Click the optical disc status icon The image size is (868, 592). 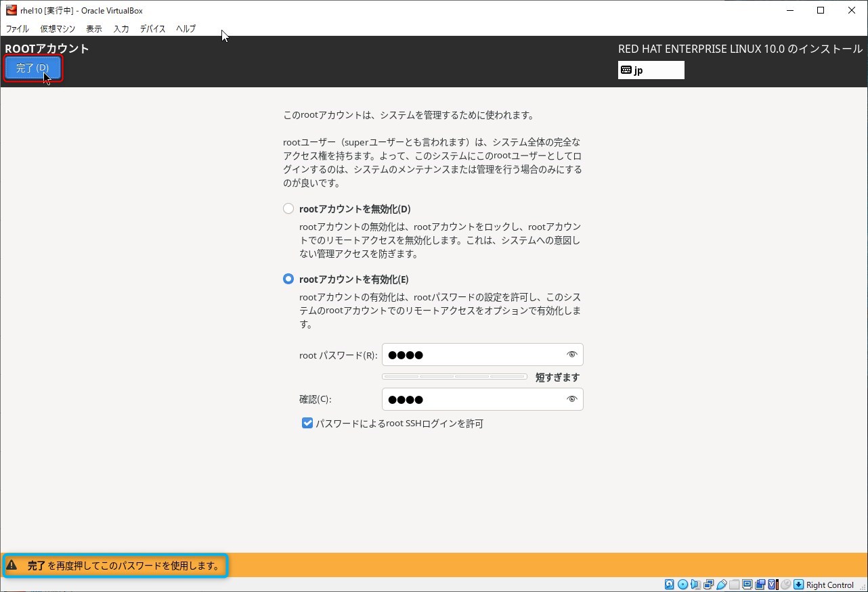coord(682,585)
